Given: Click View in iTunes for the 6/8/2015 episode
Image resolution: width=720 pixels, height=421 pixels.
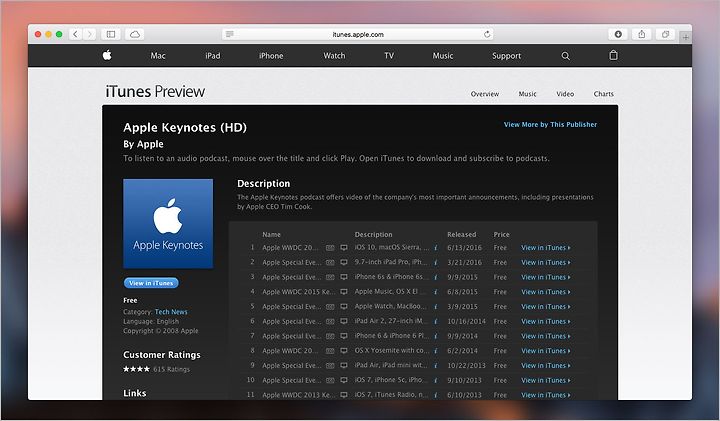Looking at the screenshot, I should pos(546,292).
